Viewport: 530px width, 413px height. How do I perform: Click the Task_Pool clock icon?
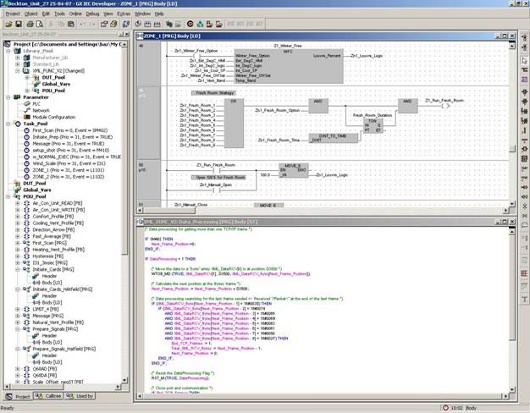click(17, 124)
